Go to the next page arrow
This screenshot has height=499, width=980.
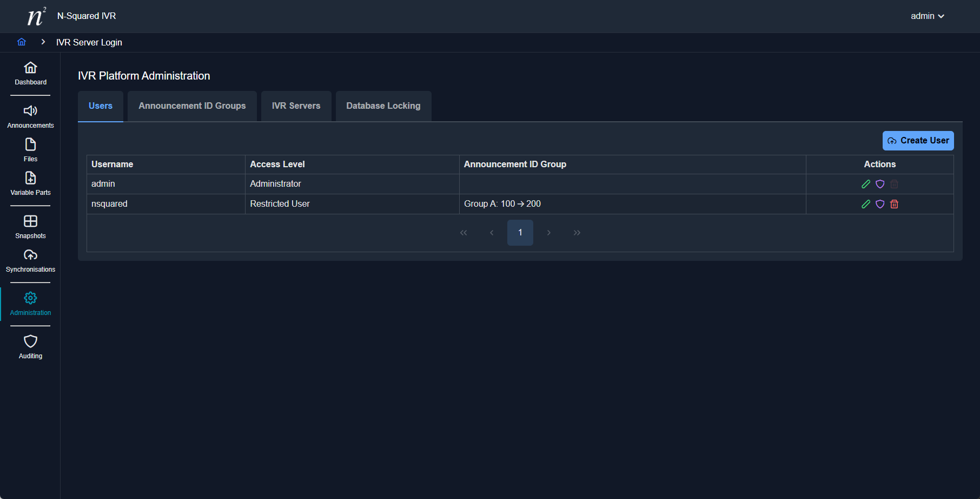548,233
